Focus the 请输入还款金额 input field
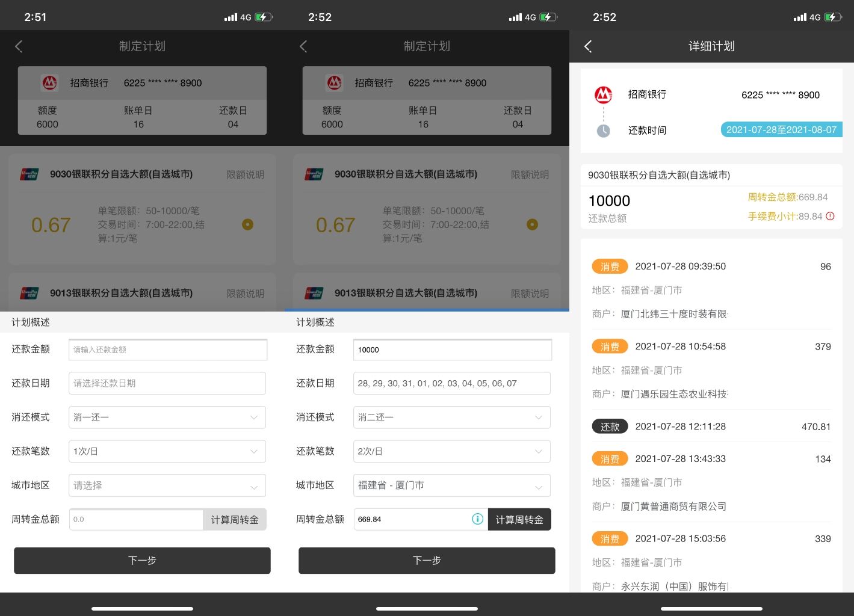 [167, 350]
